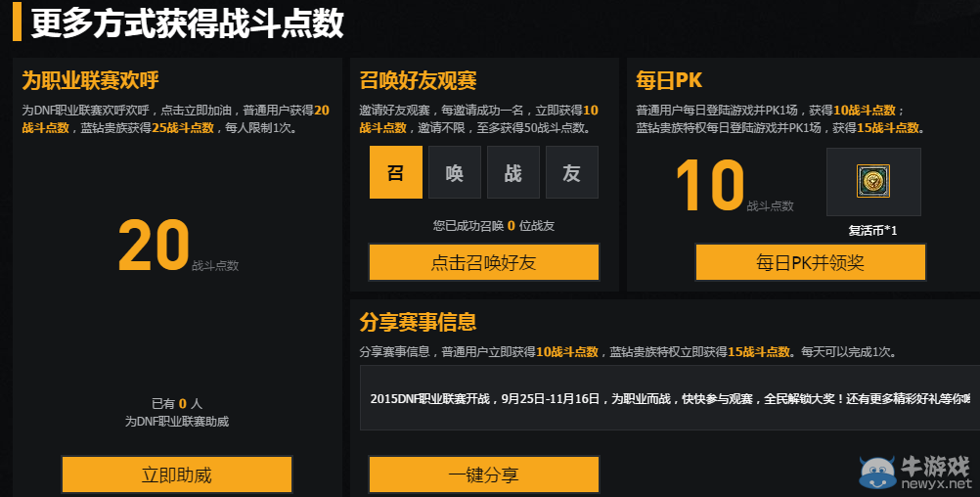Click the 为DNF职业联赛助威 caption

(x=177, y=422)
